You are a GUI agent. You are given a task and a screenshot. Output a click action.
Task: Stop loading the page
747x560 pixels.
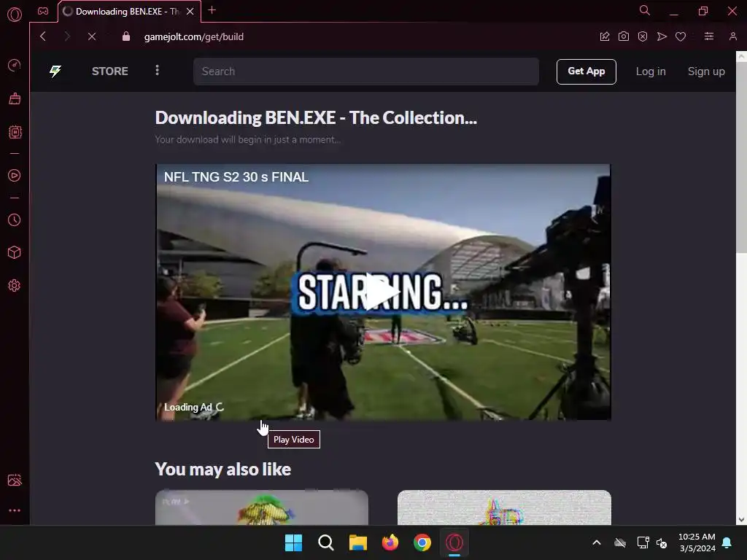tap(92, 36)
